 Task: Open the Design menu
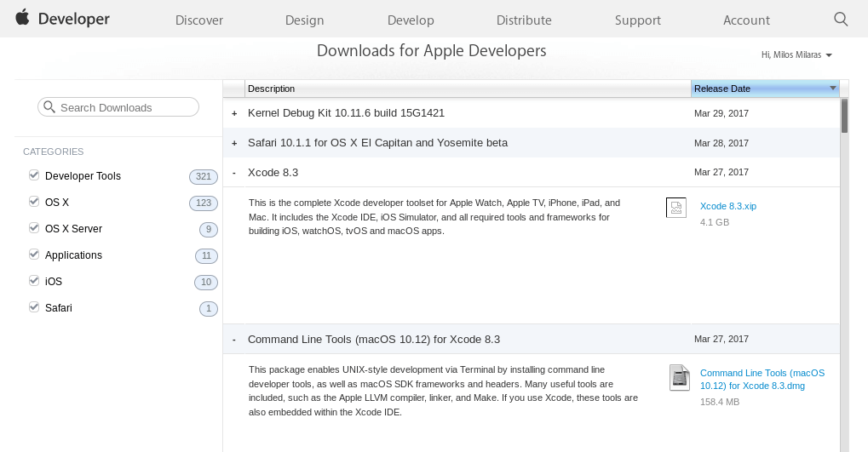pos(304,20)
